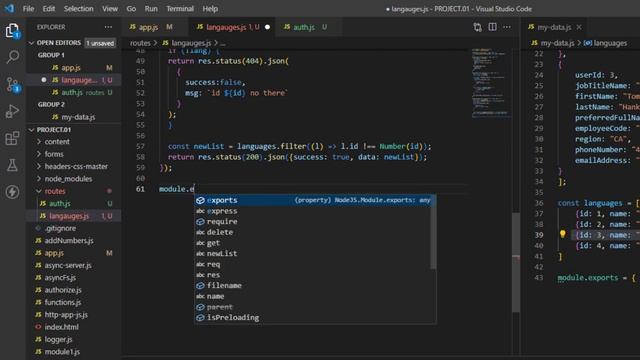Click the Open Changes compare icon
Screen dimensions: 640x360
(478, 27)
